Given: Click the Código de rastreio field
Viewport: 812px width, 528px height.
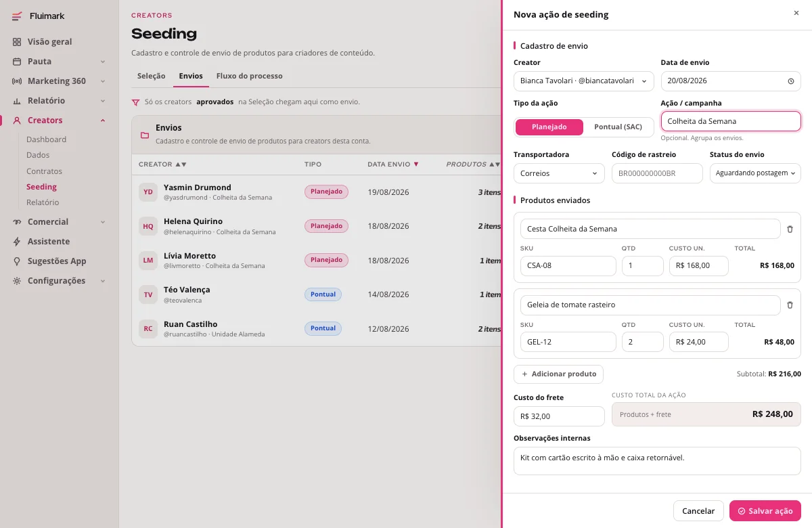Looking at the screenshot, I should tap(657, 173).
